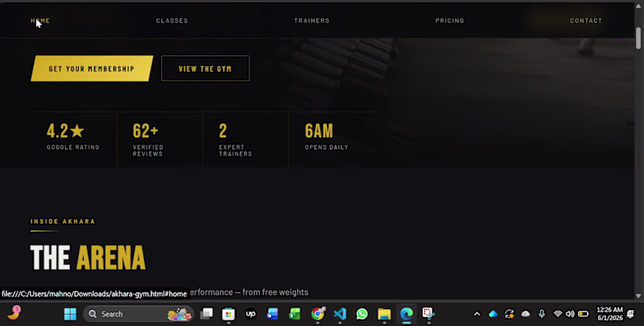This screenshot has width=644, height=326.
Task: Open Microsoft Word from the taskbar
Action: click(272, 314)
